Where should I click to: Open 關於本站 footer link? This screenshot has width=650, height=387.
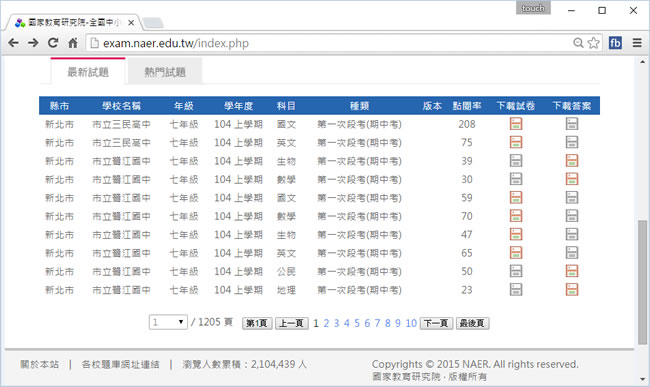40,364
